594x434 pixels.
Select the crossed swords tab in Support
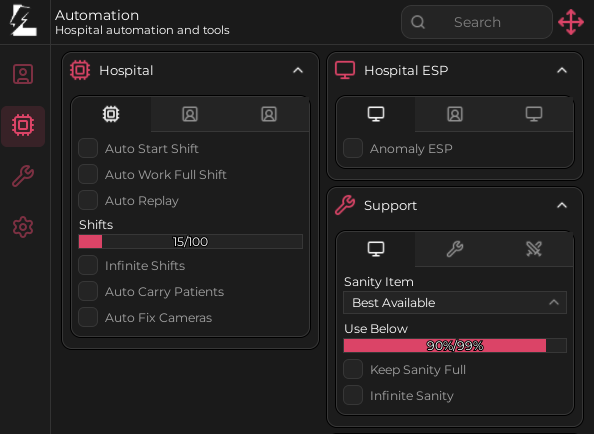534,249
